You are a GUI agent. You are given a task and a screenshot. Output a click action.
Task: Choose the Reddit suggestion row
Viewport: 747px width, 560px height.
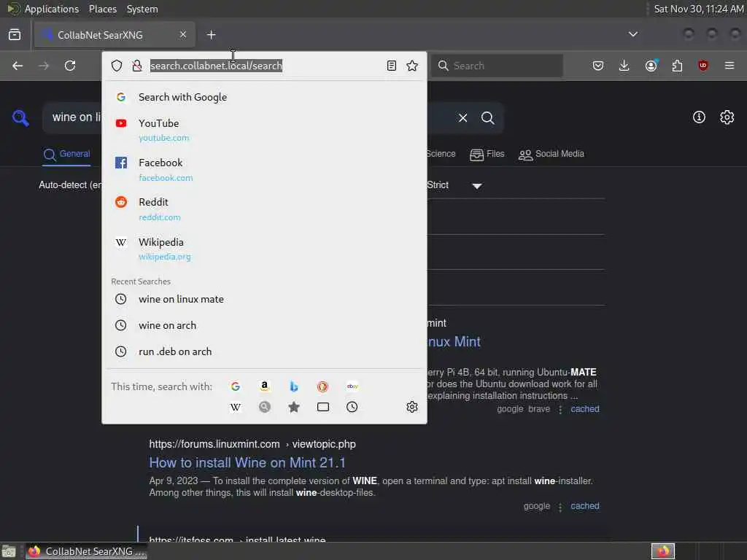(x=264, y=209)
